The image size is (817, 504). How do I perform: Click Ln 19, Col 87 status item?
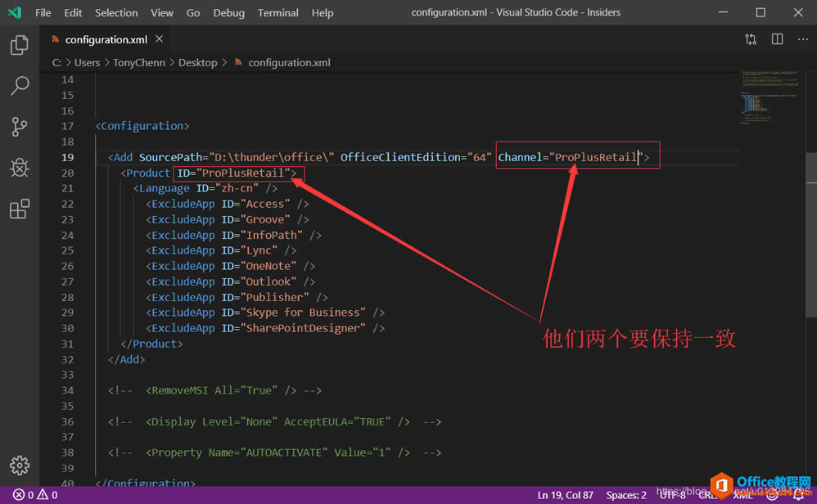click(x=566, y=495)
